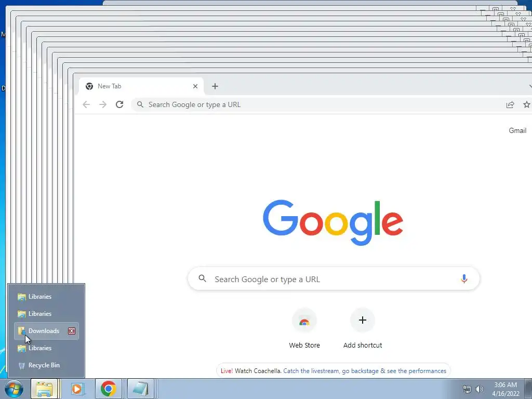532x399 pixels.
Task: Click the Google search box on the page
Action: [334, 279]
